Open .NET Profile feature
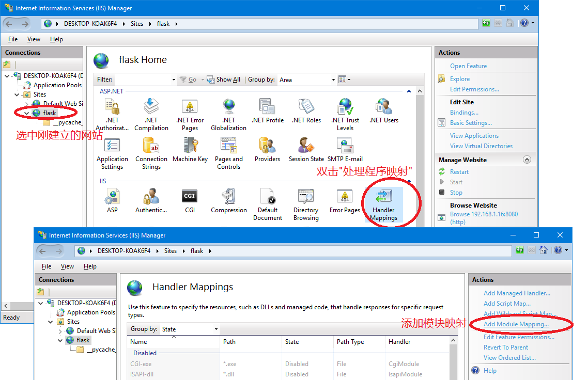The width and height of the screenshot is (588, 380). tap(267, 111)
